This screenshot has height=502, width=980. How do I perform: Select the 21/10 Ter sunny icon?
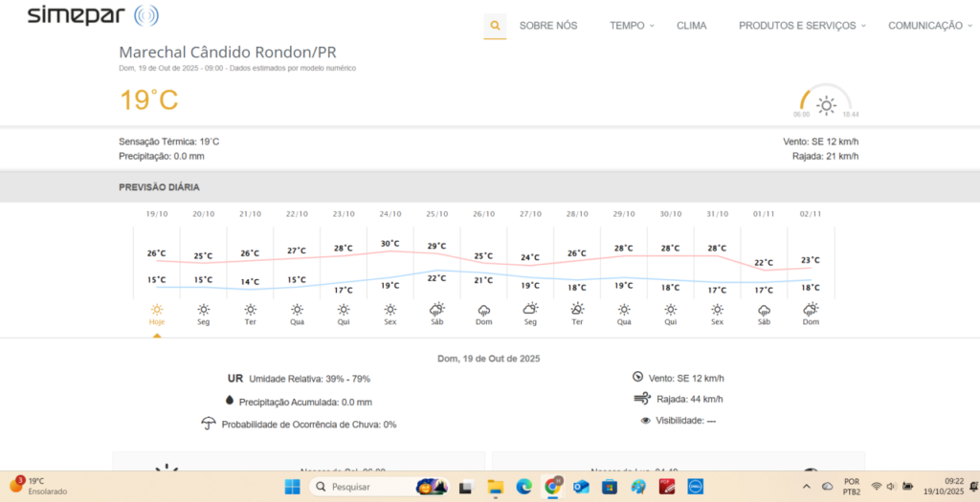[250, 309]
